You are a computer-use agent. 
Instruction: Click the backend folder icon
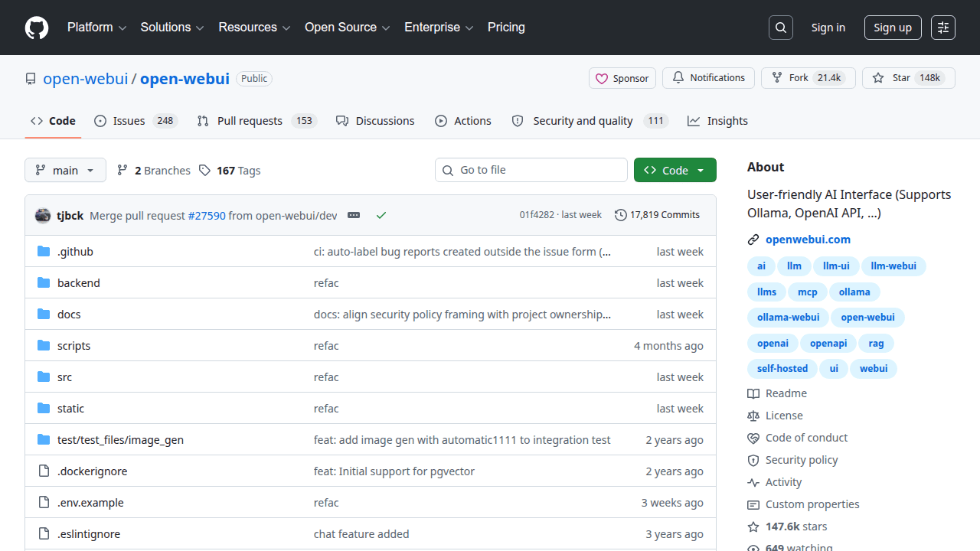pos(44,282)
